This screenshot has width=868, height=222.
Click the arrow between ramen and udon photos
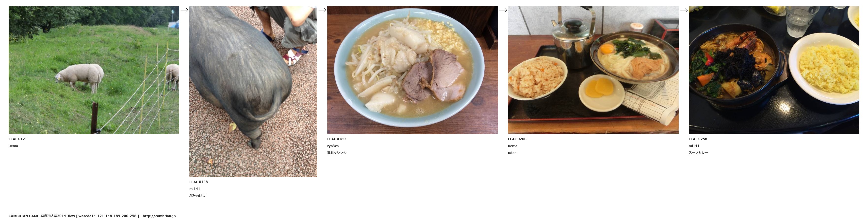[x=503, y=10]
